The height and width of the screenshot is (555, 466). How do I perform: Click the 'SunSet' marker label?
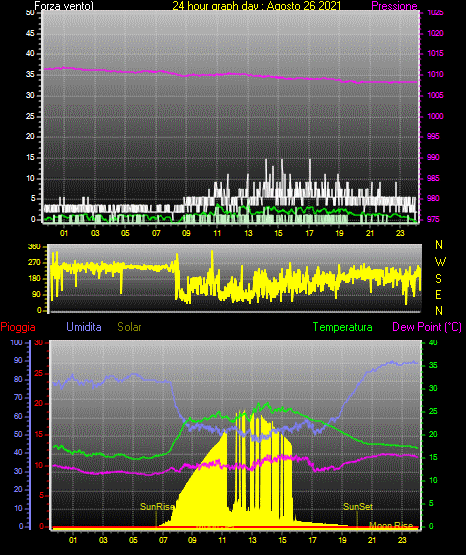click(358, 507)
